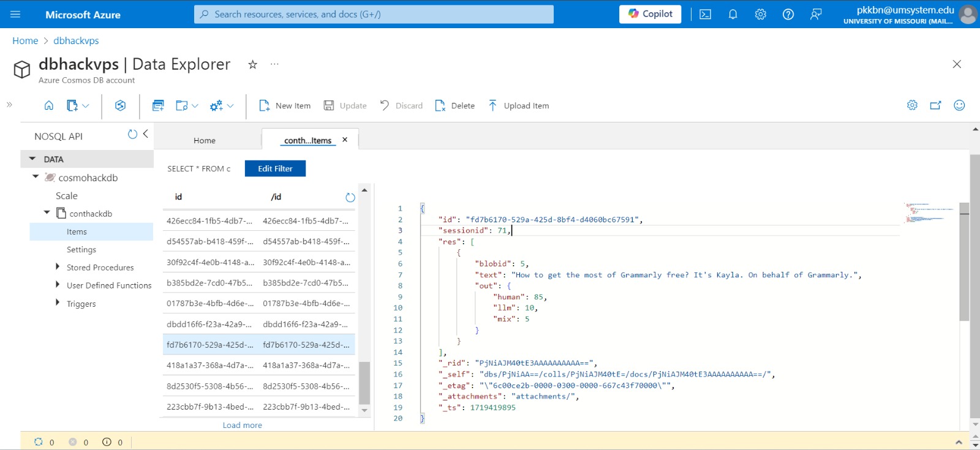Click Delete in the toolbar

point(454,105)
